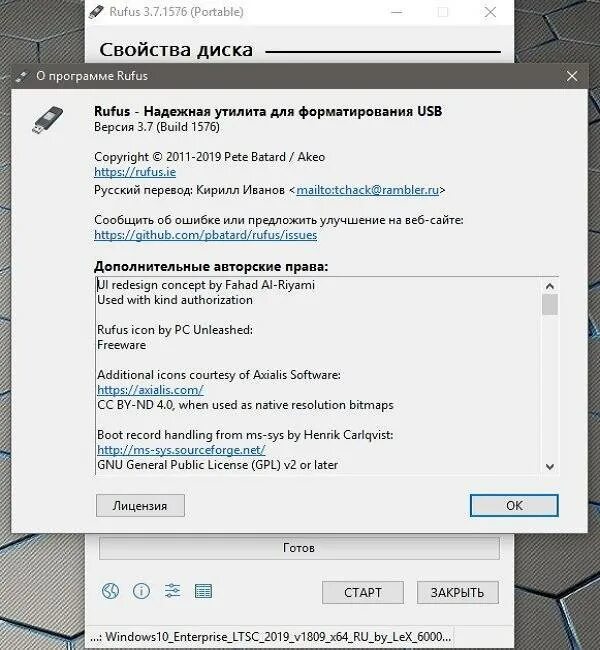The height and width of the screenshot is (650, 600).
Task: Open GitHub rufus issues link
Action: coord(206,235)
